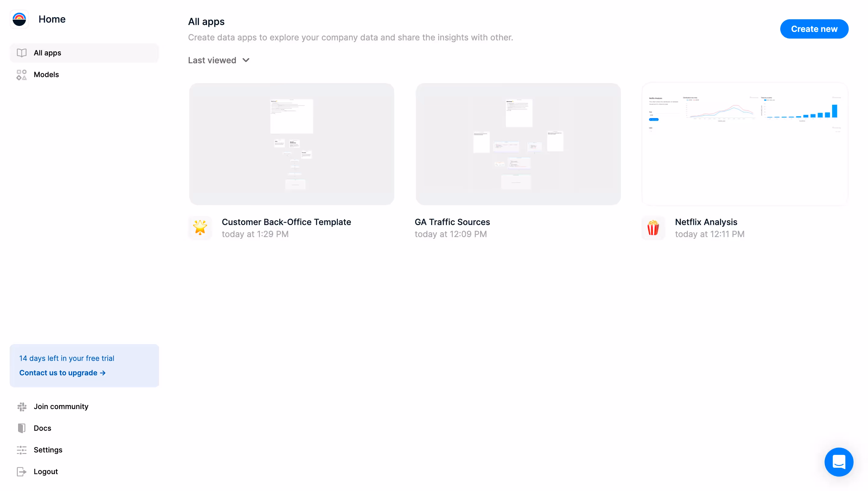Click the Logout exit icon
The height and width of the screenshot is (491, 868).
(x=22, y=471)
